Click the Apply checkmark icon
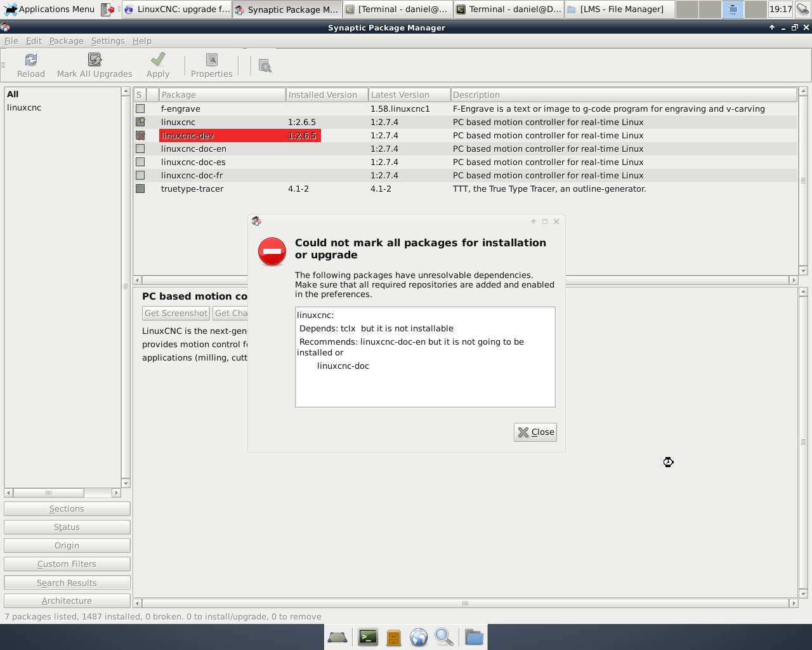The height and width of the screenshot is (650, 812). pyautogui.click(x=158, y=60)
